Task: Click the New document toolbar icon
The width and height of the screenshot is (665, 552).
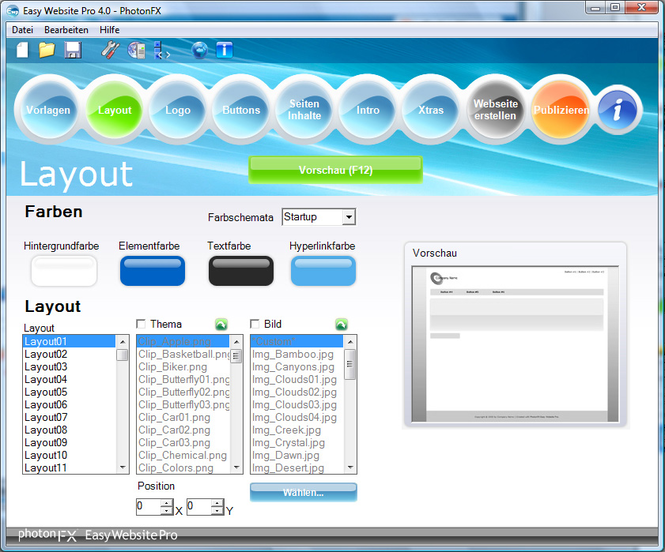Action: [22, 50]
